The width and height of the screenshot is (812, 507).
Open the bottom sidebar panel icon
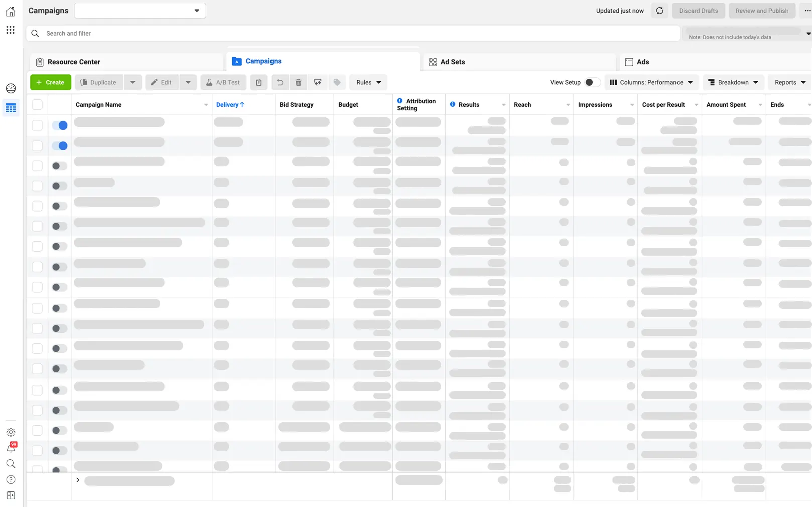pos(11,495)
